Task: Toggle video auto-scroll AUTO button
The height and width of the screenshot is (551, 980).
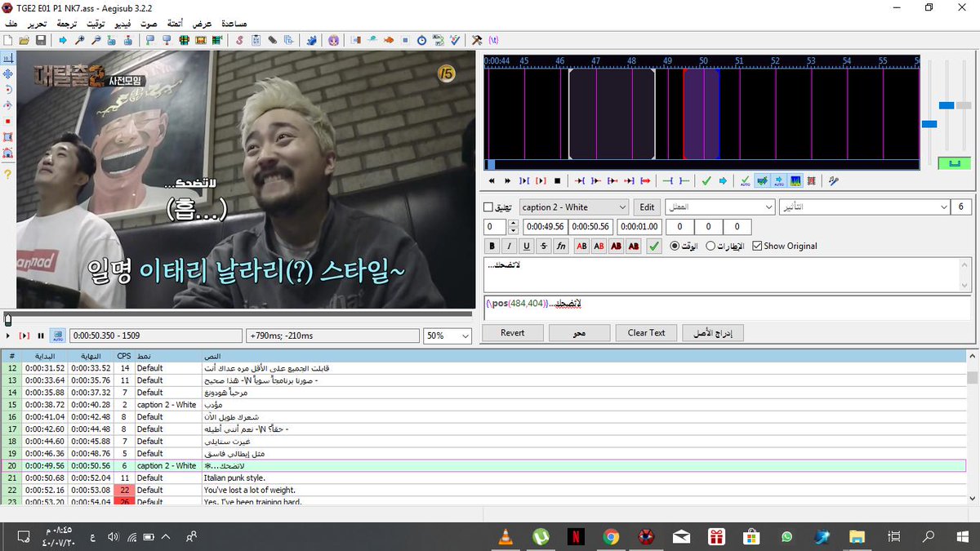Action: pyautogui.click(x=58, y=335)
